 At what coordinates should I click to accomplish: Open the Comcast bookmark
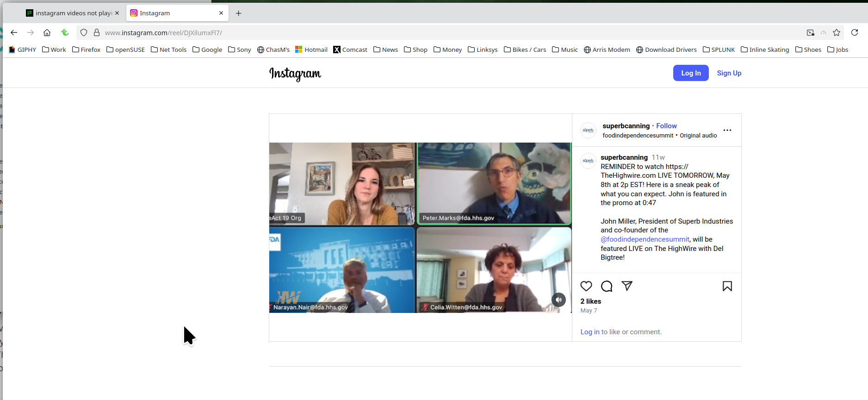[350, 50]
